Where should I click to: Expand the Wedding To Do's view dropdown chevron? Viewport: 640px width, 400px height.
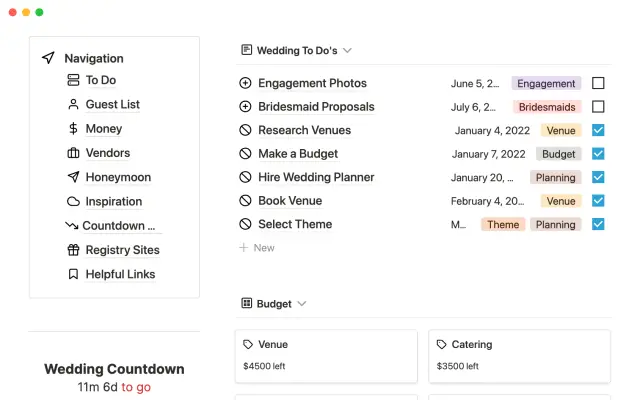click(347, 51)
